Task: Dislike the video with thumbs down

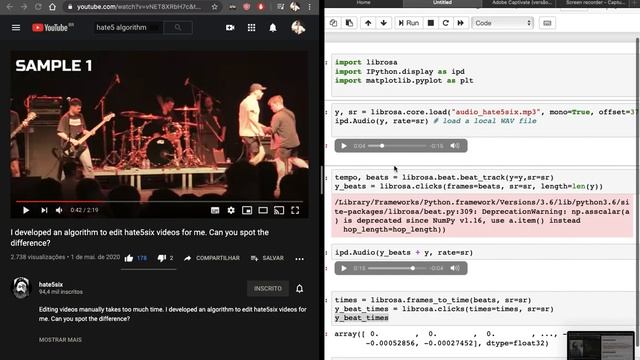Action: pos(162,258)
